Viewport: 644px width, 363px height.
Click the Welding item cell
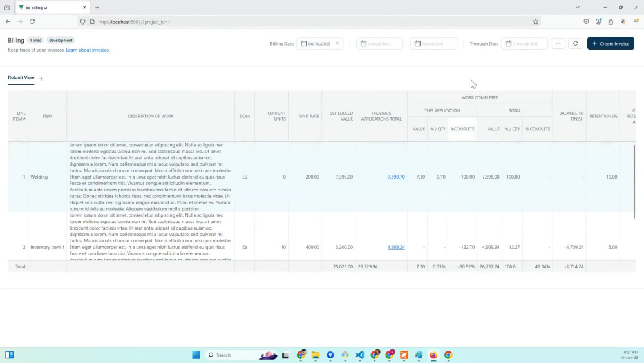click(47, 177)
